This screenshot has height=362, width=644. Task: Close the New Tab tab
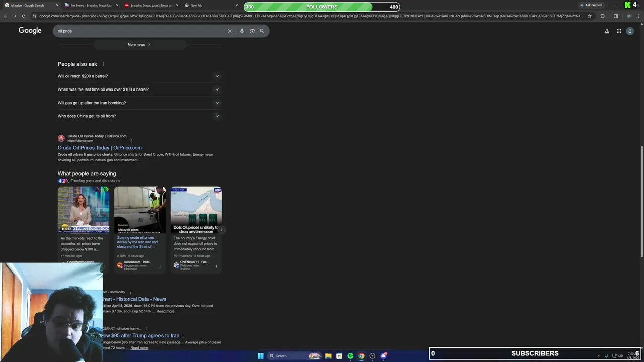pos(237,5)
